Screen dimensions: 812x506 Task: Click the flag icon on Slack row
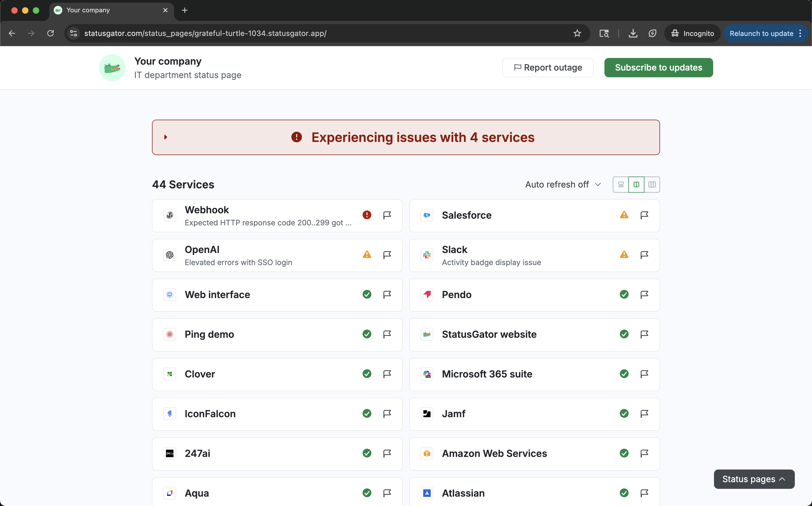coord(644,255)
